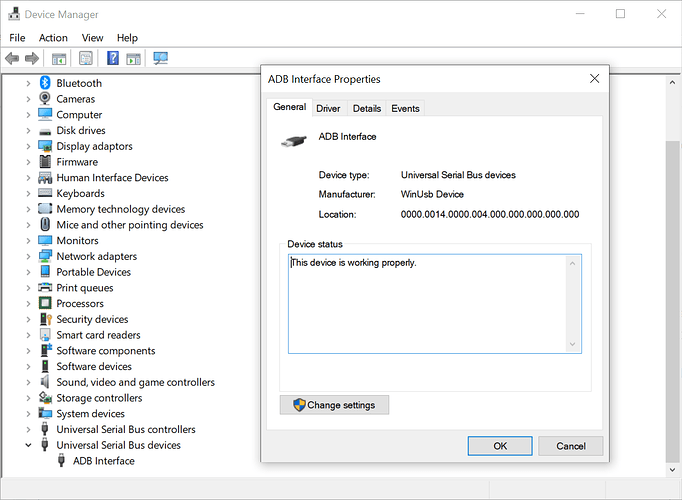Expand the Bluetooth category

click(28, 83)
